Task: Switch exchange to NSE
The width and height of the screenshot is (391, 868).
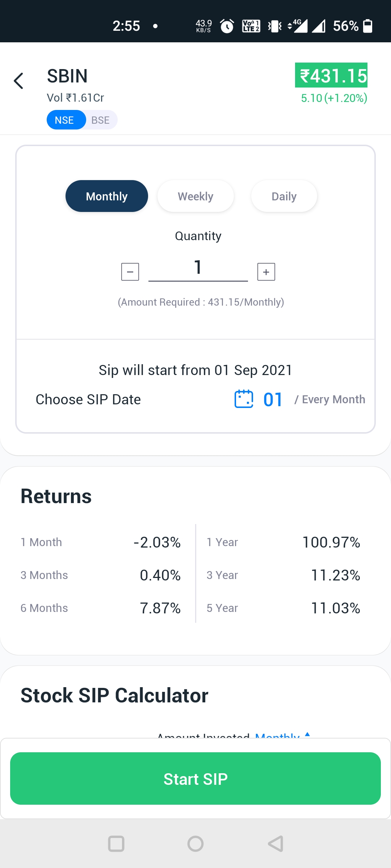Action: click(64, 120)
